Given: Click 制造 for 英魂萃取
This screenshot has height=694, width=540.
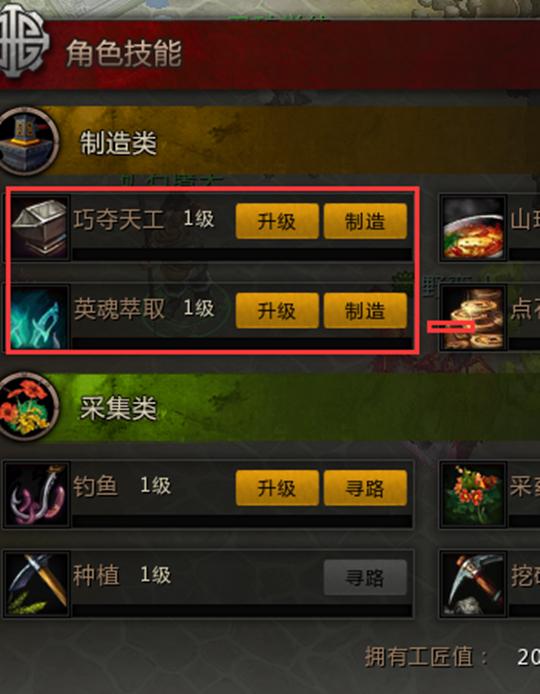Looking at the screenshot, I should pos(365,311).
